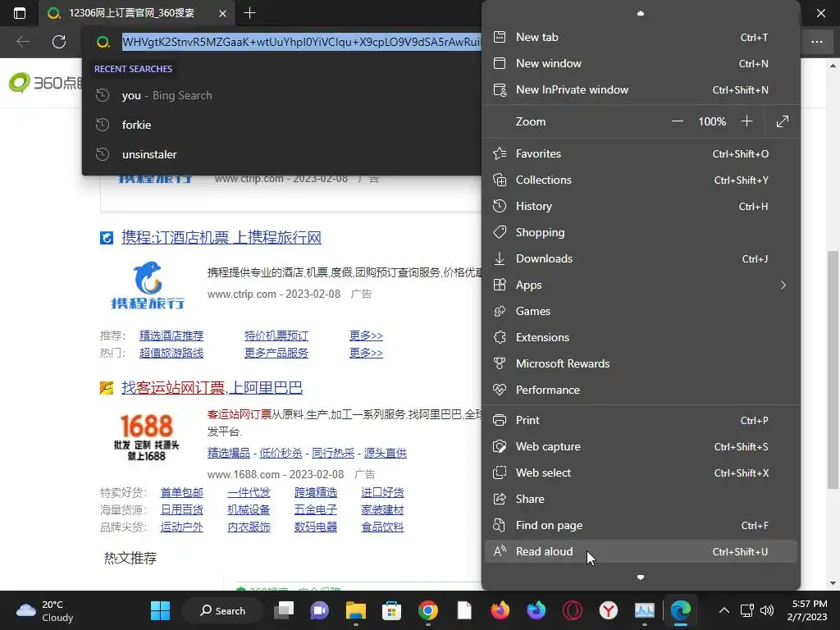The height and width of the screenshot is (630, 840).
Task: Launch Google Chrome from the taskbar
Action: click(x=428, y=610)
